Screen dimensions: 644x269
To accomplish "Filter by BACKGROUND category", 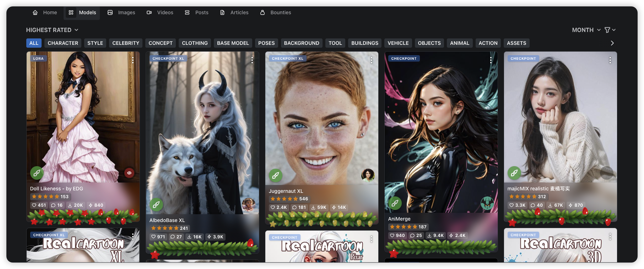I will coord(302,43).
